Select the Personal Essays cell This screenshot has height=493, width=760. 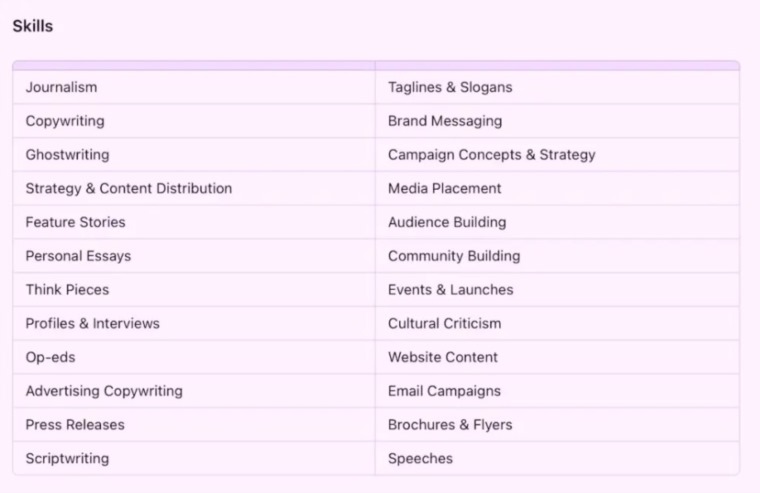(x=194, y=255)
